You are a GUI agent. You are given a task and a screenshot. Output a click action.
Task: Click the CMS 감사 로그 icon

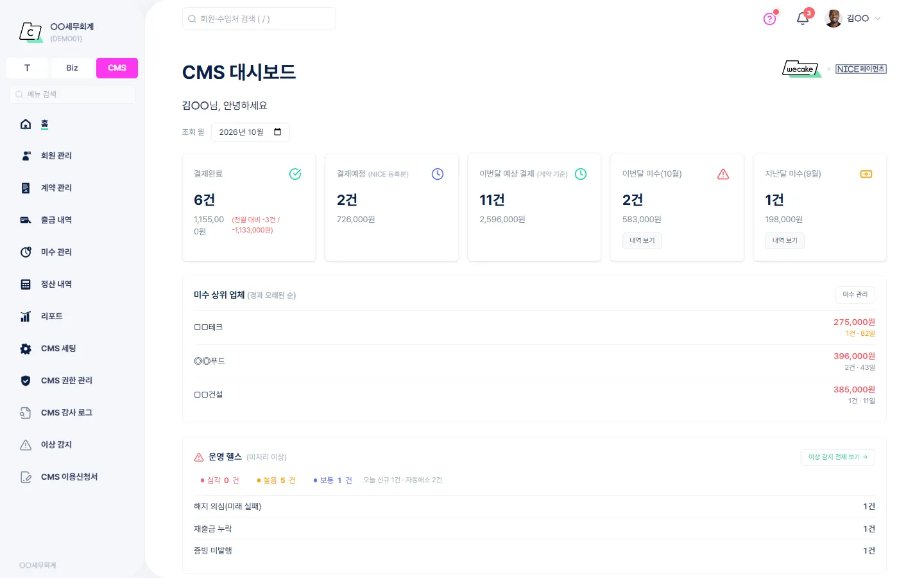coord(26,413)
